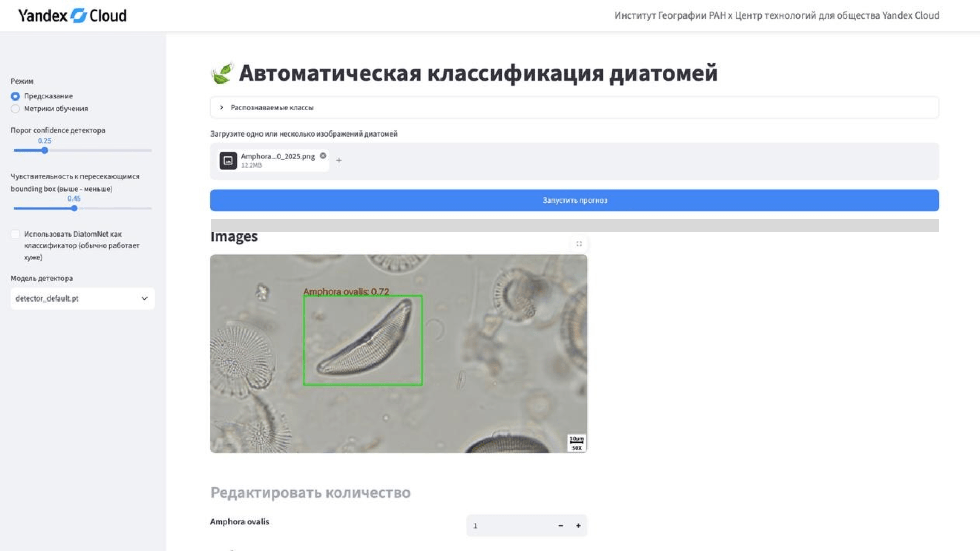Add another image with the plus icon
The image size is (980, 551).
339,160
